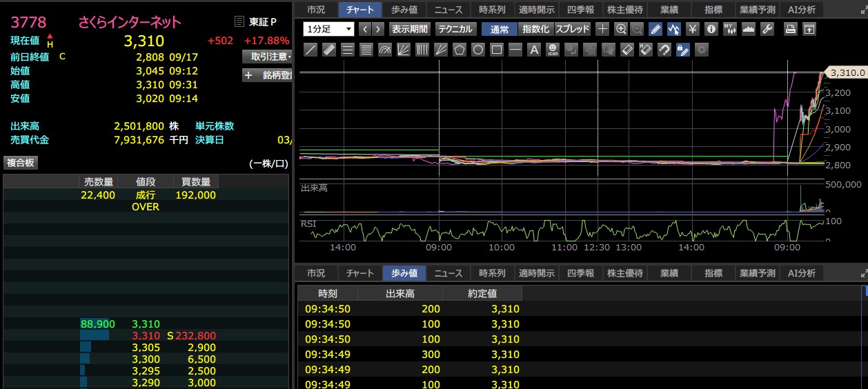
Task: Select the text A annotation tool
Action: [534, 50]
